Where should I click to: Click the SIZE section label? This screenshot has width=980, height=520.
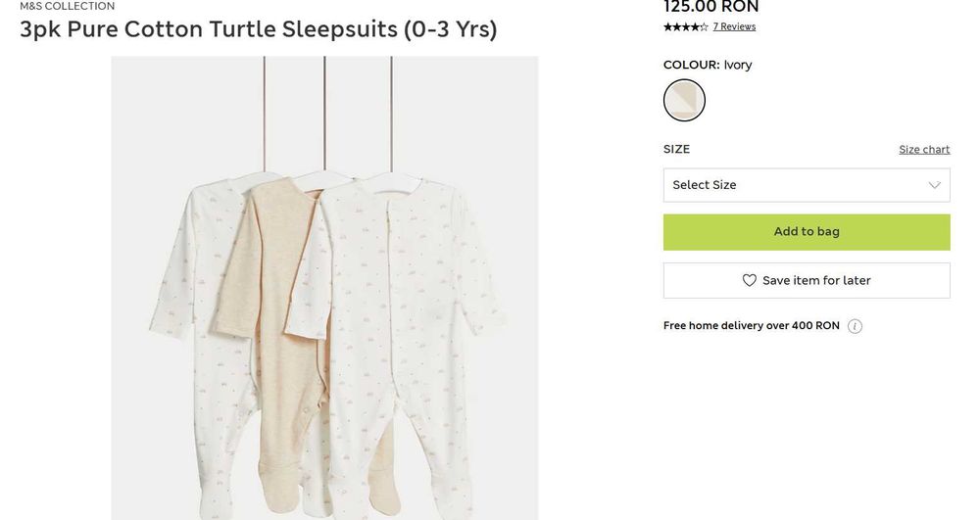[x=676, y=150]
